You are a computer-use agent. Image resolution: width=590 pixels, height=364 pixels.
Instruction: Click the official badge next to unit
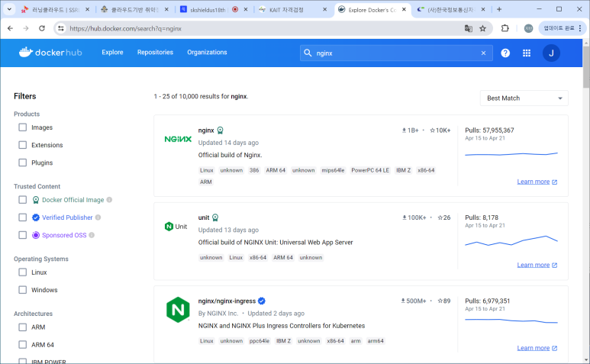tap(215, 217)
